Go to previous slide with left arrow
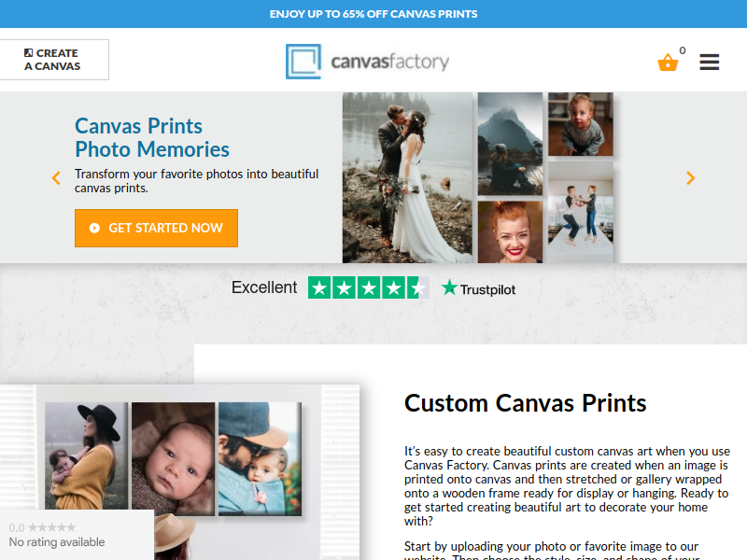 (x=56, y=178)
